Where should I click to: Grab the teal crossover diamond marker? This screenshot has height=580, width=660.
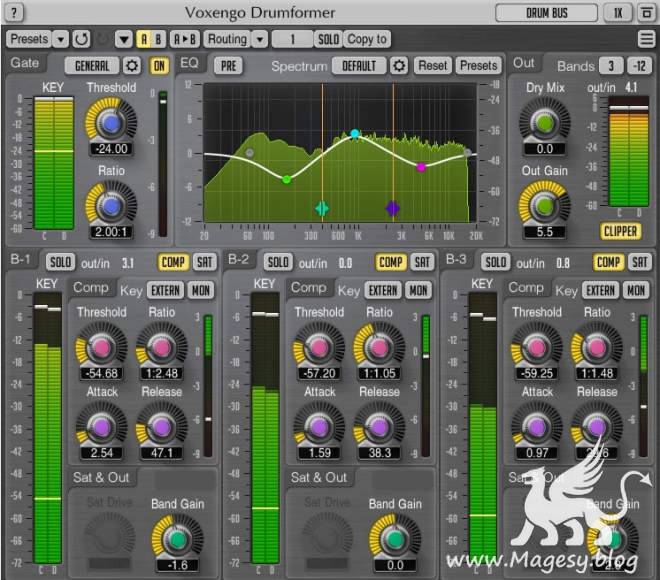click(322, 208)
